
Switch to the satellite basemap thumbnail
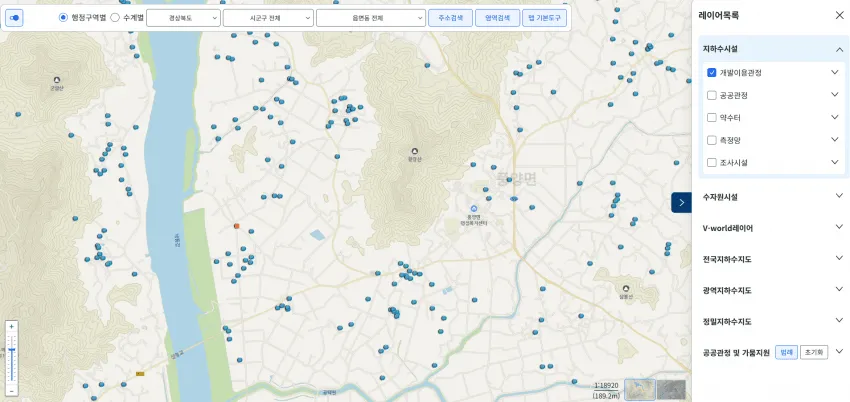coord(671,390)
